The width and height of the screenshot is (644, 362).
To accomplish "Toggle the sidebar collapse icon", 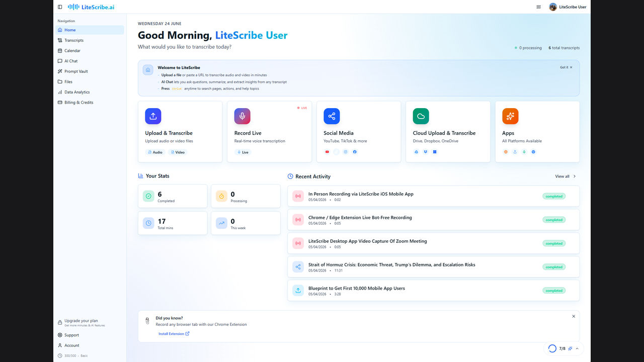I will coord(60,7).
